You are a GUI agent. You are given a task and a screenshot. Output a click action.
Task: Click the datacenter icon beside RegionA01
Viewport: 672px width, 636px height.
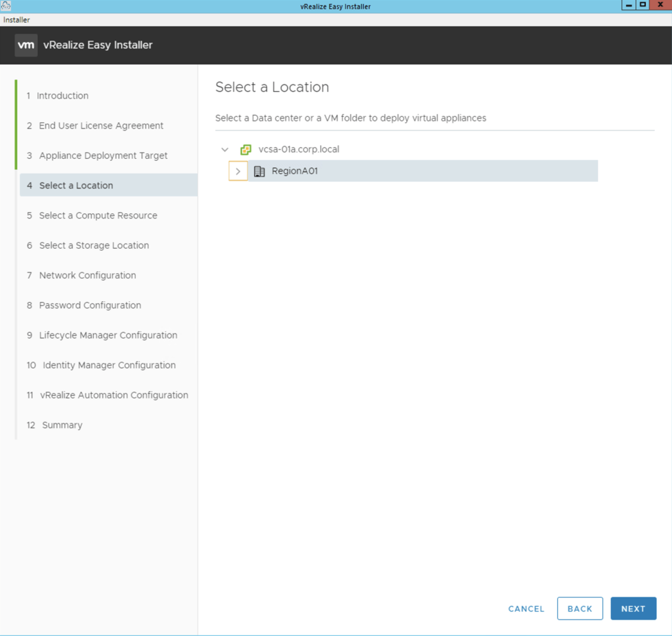point(259,171)
